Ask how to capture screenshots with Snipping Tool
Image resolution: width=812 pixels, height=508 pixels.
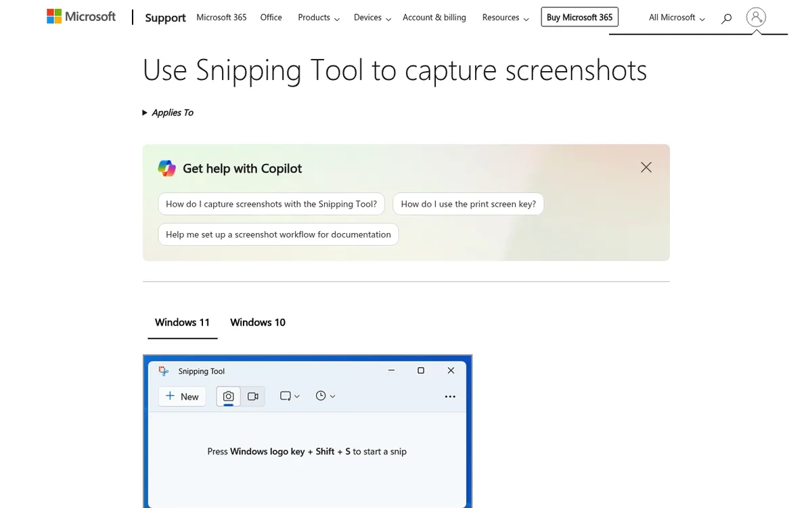pyautogui.click(x=271, y=204)
